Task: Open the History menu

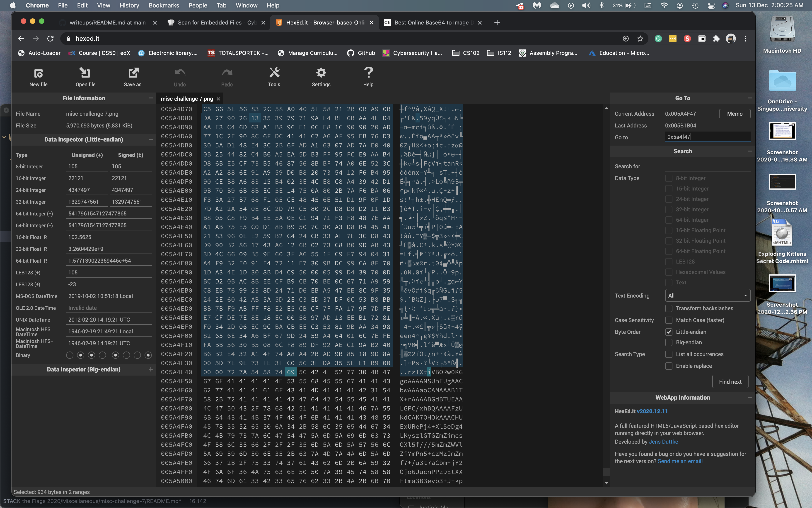Action: click(129, 5)
